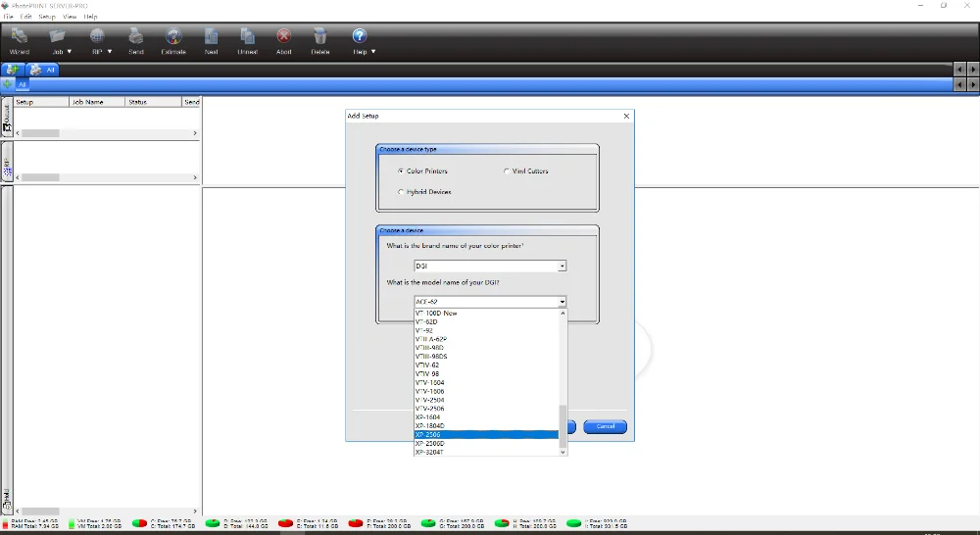
Task: Open the RIP toolbar dropdown arrow
Action: tap(110, 52)
